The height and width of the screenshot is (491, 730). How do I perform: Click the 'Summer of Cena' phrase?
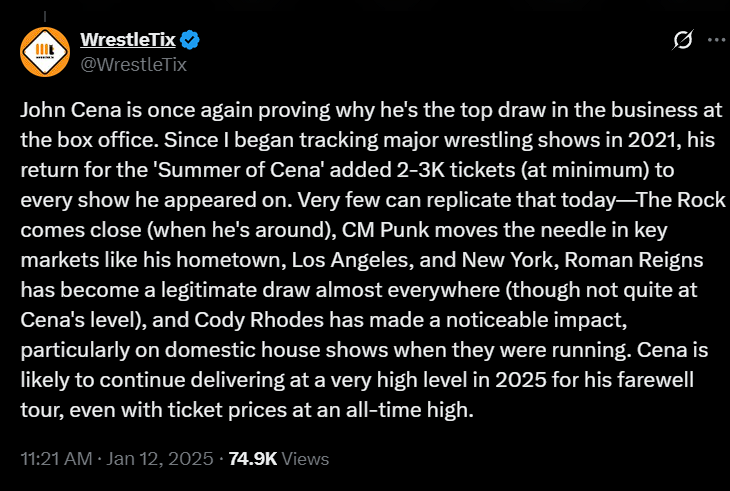click(240, 170)
